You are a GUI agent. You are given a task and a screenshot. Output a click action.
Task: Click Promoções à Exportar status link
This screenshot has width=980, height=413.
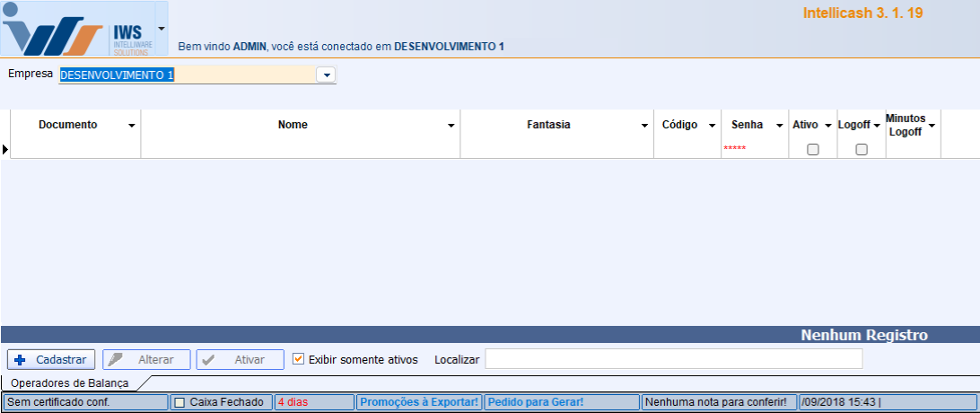pos(418,402)
